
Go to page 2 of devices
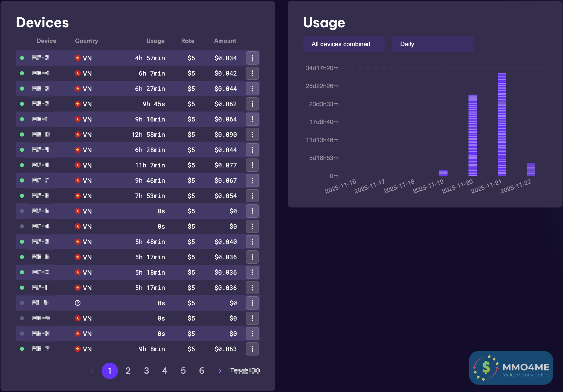pyautogui.click(x=128, y=371)
